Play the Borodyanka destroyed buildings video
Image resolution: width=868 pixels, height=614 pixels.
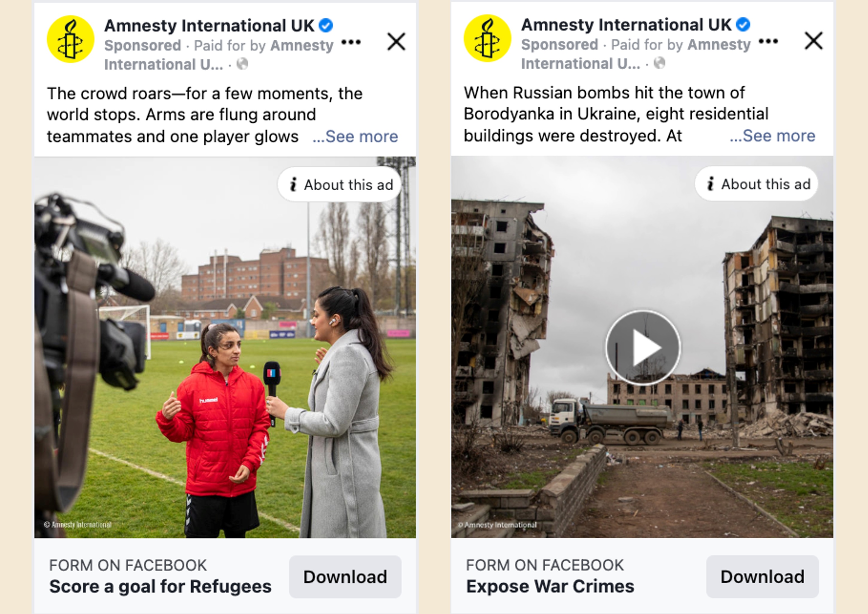643,348
